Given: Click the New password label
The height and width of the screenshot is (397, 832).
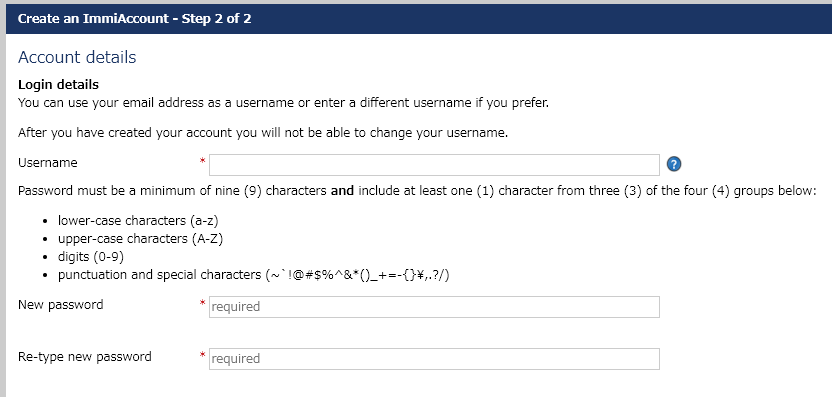Looking at the screenshot, I should [60, 305].
